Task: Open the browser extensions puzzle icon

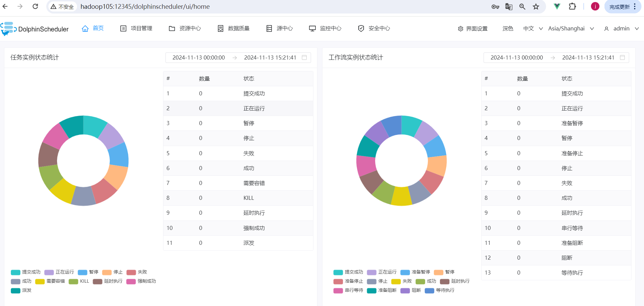Action: point(572,6)
